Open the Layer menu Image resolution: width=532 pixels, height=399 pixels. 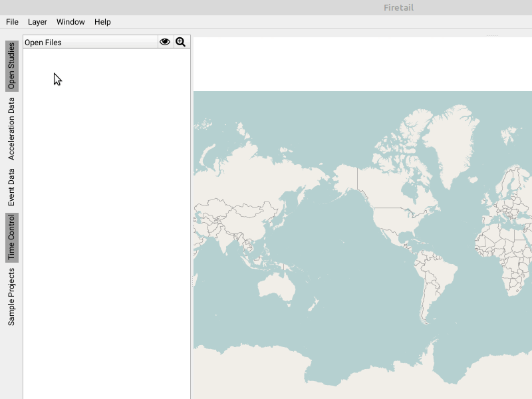[37, 22]
